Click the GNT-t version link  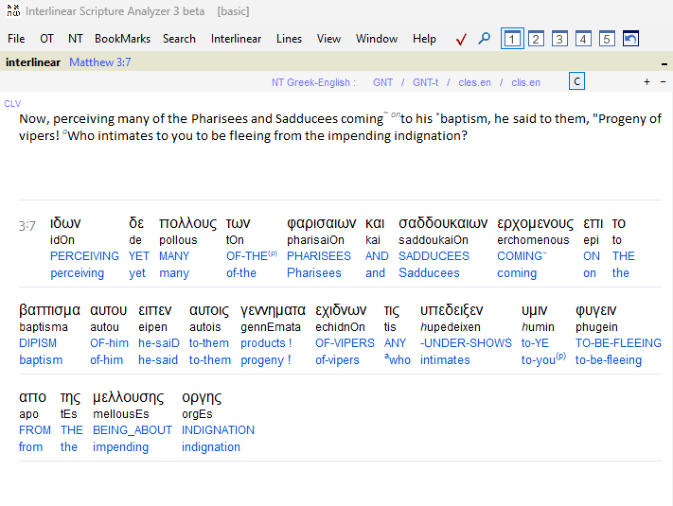click(x=425, y=82)
